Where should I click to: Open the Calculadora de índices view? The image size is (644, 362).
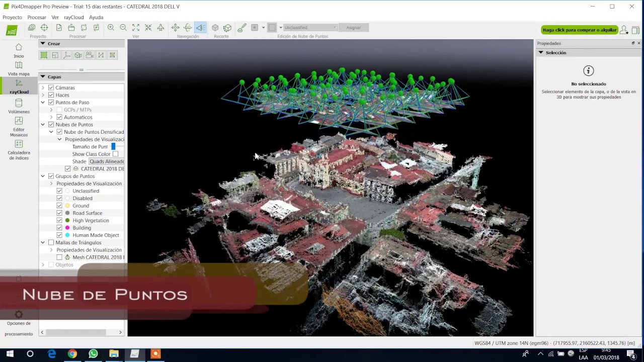pos(19,150)
